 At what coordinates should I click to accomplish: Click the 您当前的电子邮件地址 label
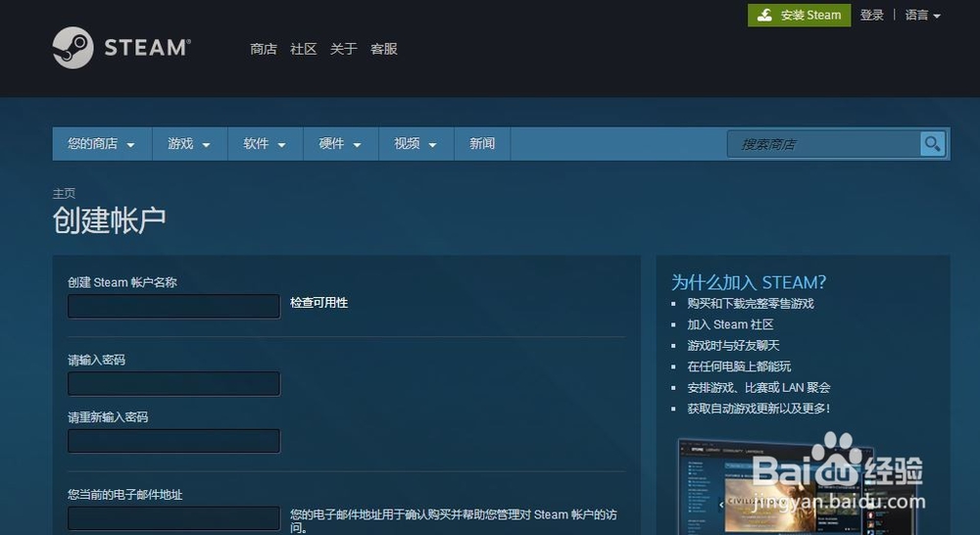click(x=125, y=495)
